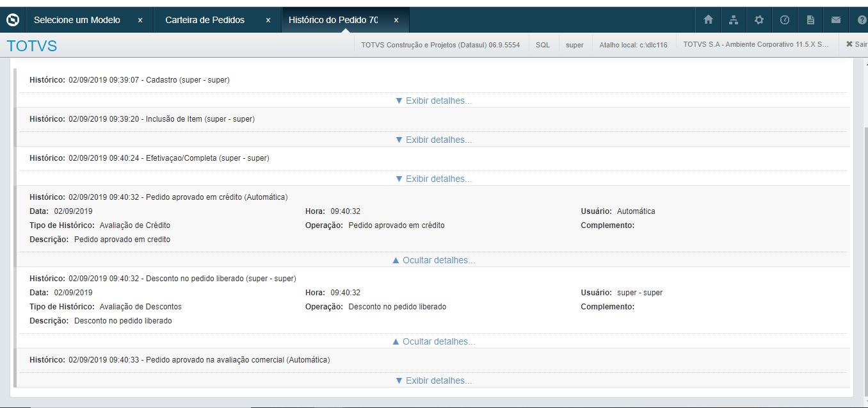Open the document page icon
This screenshot has height=408, width=868.
pyautogui.click(x=810, y=20)
